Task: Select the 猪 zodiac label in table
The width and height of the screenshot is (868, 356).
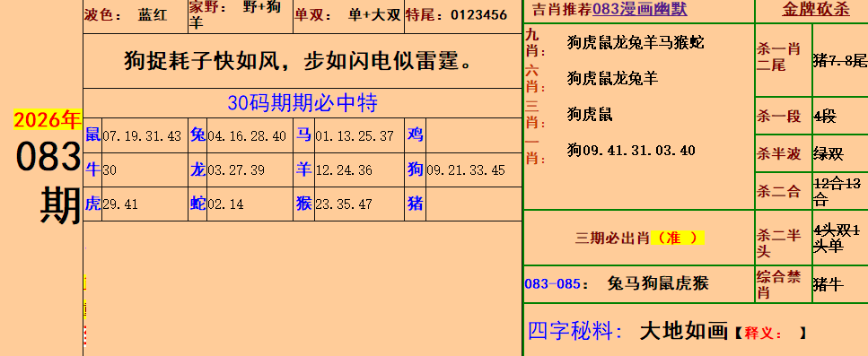Action: pos(416,204)
